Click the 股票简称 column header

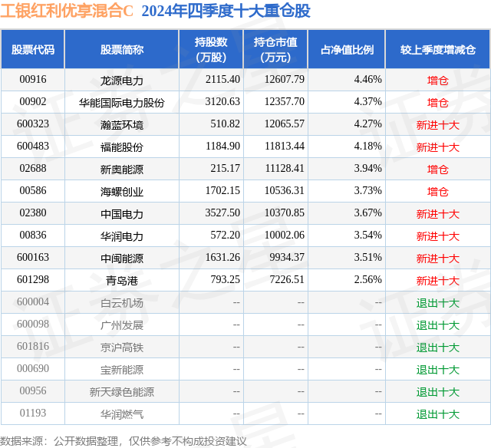[122, 49]
